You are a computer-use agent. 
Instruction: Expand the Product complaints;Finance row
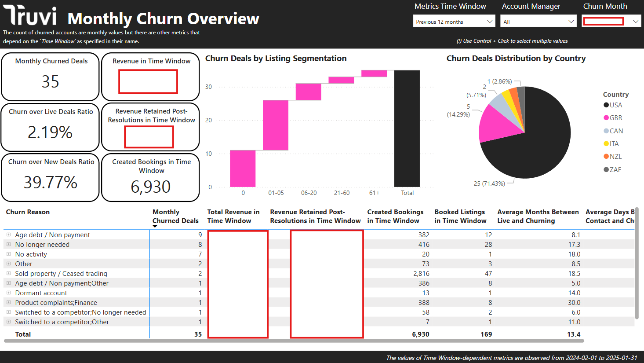8,303
